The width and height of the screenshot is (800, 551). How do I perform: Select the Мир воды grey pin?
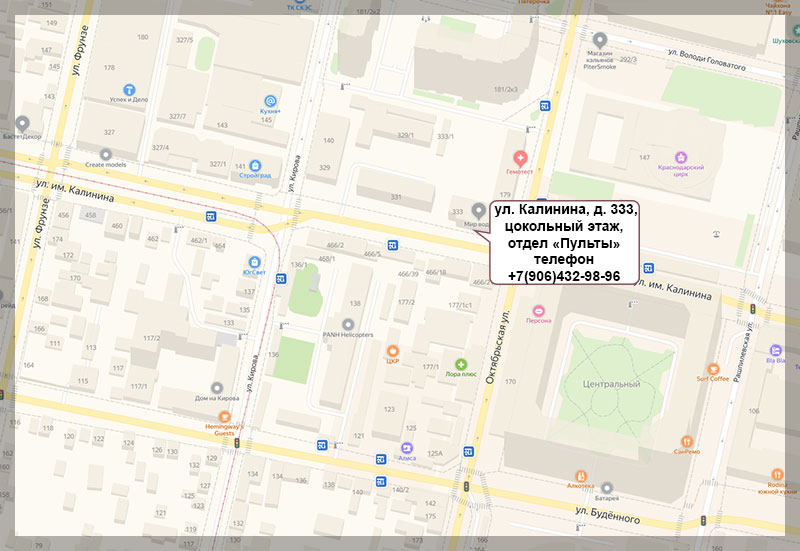[x=477, y=210]
